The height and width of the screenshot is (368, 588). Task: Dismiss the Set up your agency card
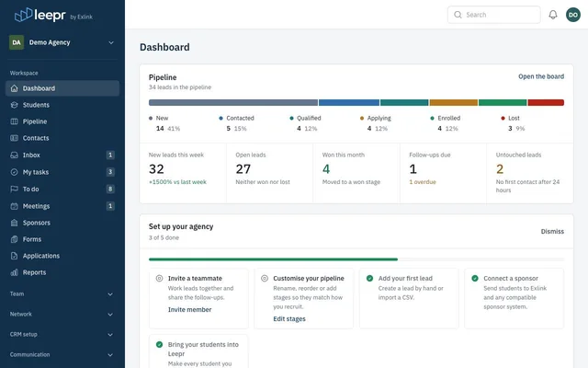click(552, 231)
